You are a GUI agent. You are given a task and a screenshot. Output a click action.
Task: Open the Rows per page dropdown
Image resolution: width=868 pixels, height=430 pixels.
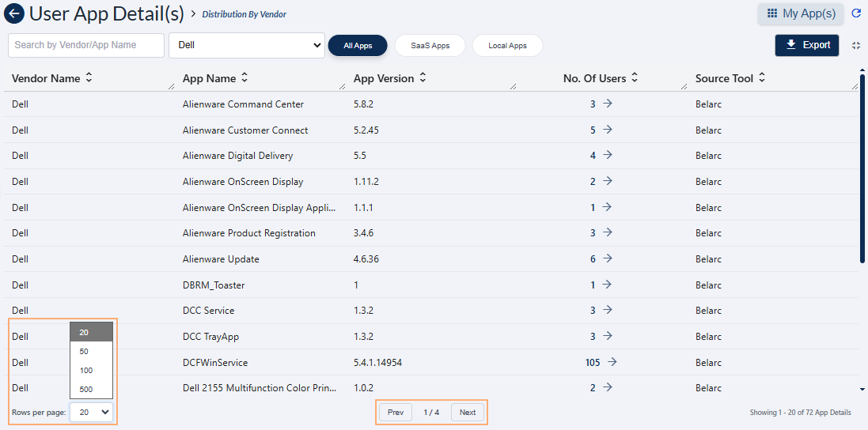(91, 412)
